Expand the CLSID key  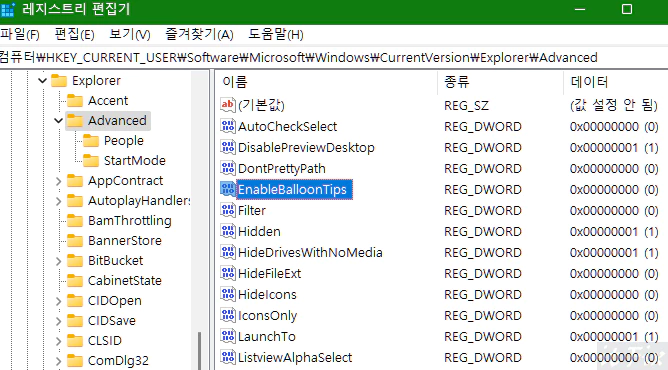[x=58, y=341]
